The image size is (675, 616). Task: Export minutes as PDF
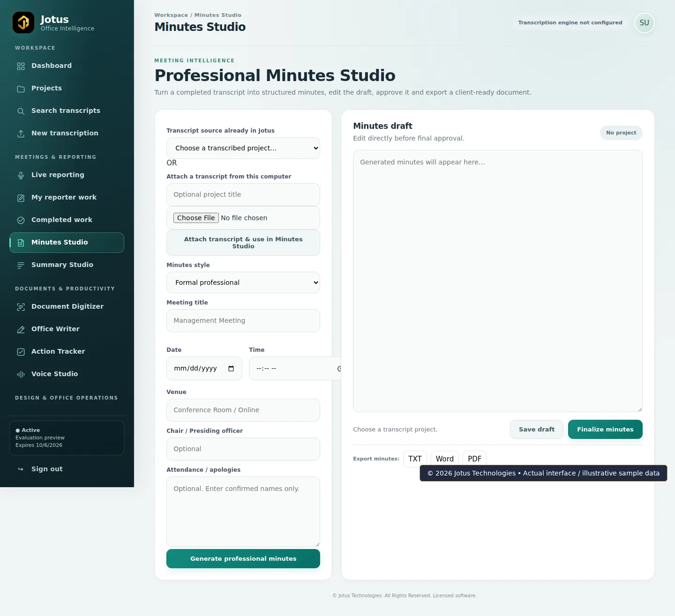474,459
